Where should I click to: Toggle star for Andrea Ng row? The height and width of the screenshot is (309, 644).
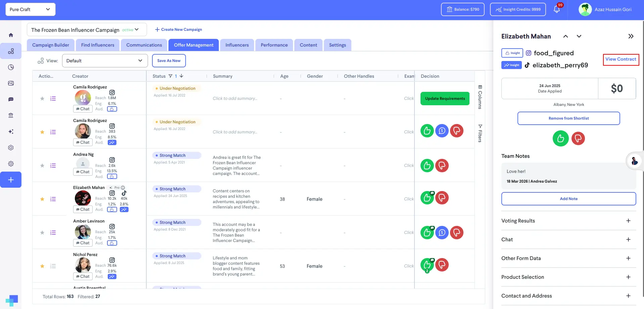(42, 166)
